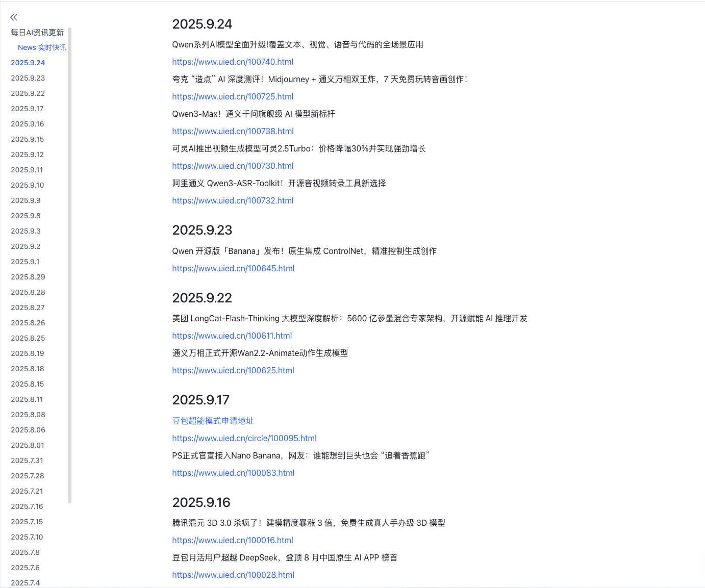
Task: Select 2025.9.2 in the sidebar
Action: click(x=26, y=246)
